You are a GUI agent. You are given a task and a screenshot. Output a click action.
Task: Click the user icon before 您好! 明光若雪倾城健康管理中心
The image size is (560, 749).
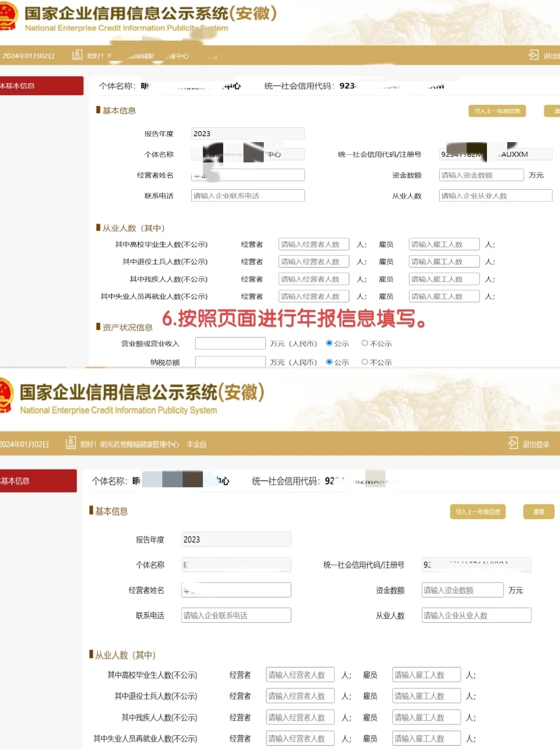click(71, 443)
